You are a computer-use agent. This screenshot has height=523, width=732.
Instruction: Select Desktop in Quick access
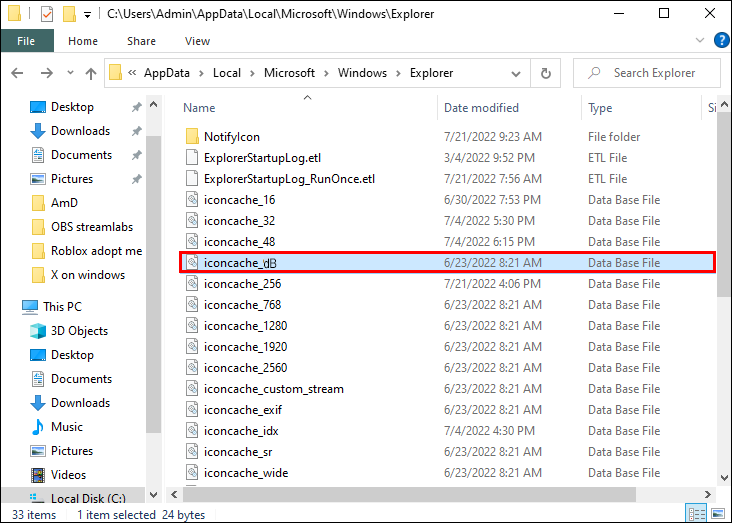point(72,107)
